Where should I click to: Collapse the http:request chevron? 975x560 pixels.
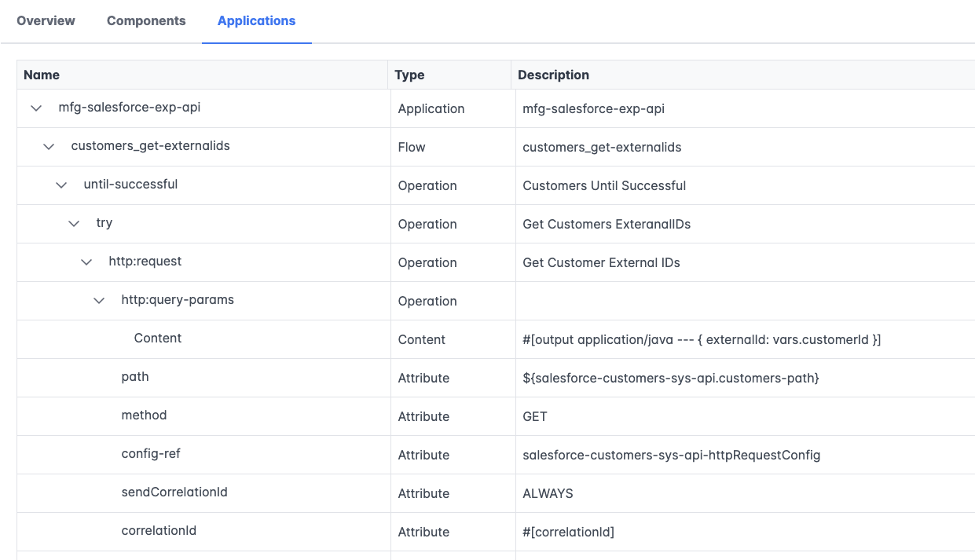pos(86,262)
